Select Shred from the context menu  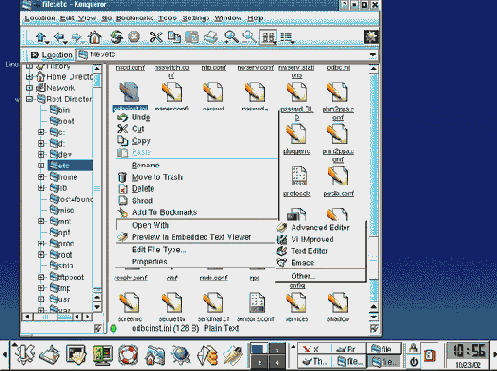click(x=197, y=201)
